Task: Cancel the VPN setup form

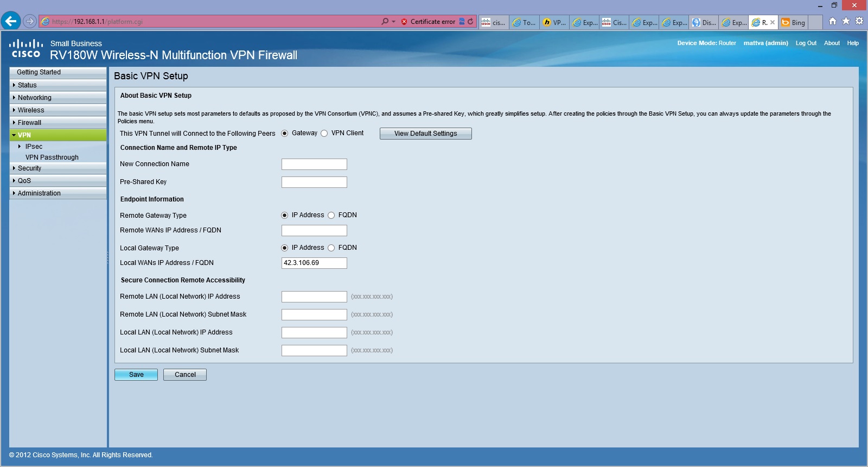Action: pos(185,375)
